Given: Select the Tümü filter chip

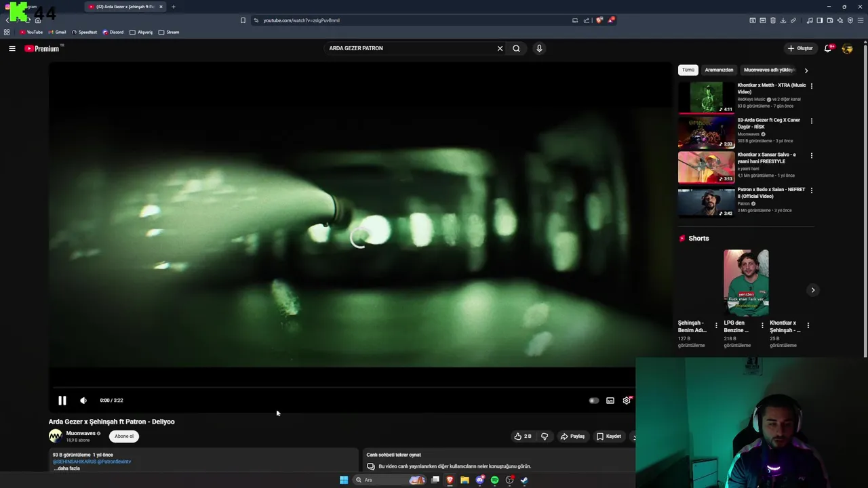Looking at the screenshot, I should click(688, 70).
